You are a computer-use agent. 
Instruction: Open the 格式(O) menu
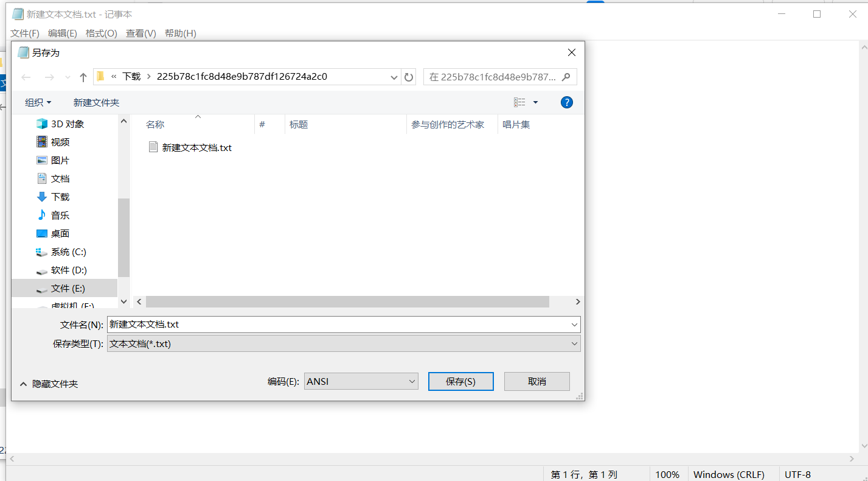pyautogui.click(x=100, y=33)
